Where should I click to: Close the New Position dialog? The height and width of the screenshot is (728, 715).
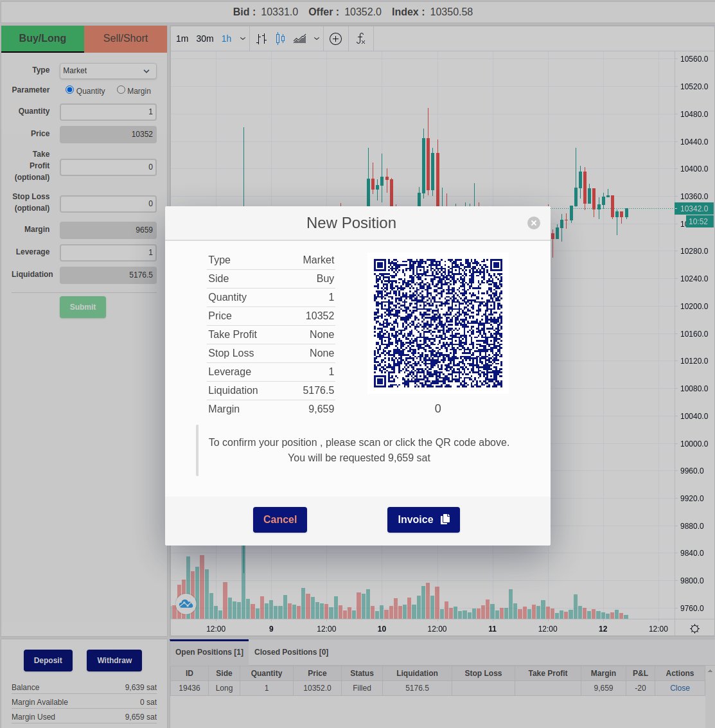coord(534,223)
